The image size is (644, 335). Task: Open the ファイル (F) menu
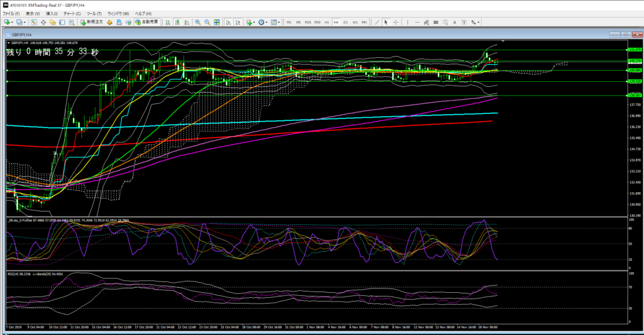click(11, 14)
